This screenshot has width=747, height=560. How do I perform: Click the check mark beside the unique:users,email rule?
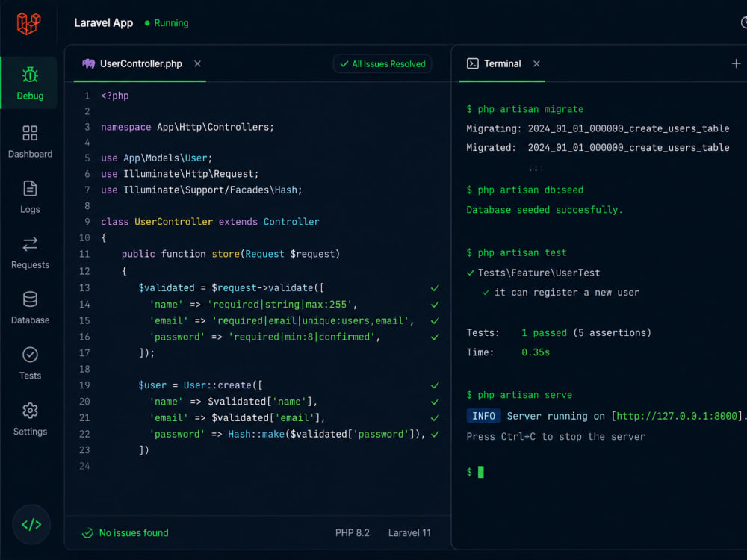[x=435, y=320]
